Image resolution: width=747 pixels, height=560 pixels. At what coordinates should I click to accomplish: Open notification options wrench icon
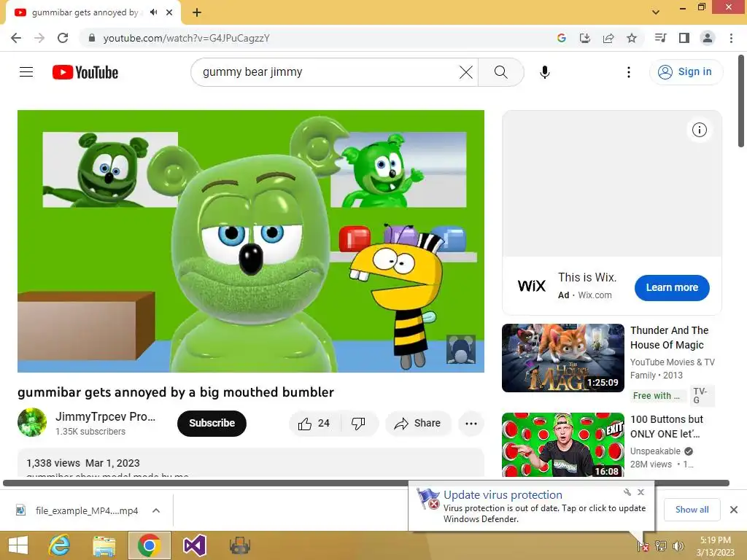point(627,492)
